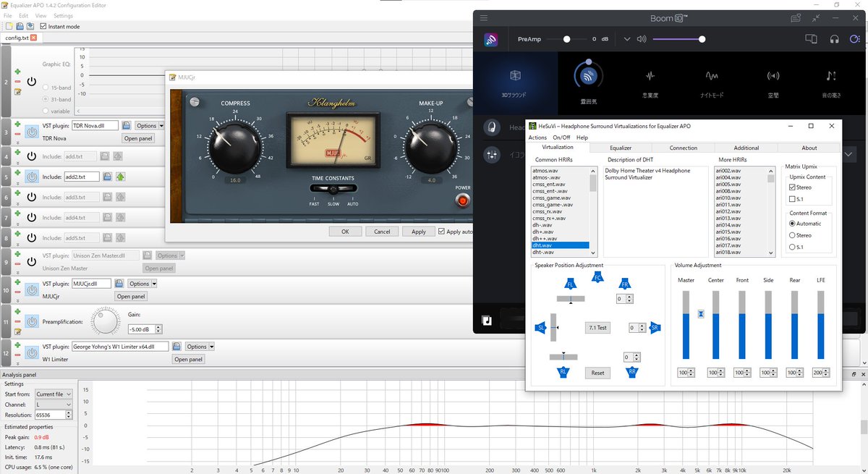This screenshot has height=474, width=868.
Task: Open Boom 3D hamburger menu
Action: [x=484, y=18]
